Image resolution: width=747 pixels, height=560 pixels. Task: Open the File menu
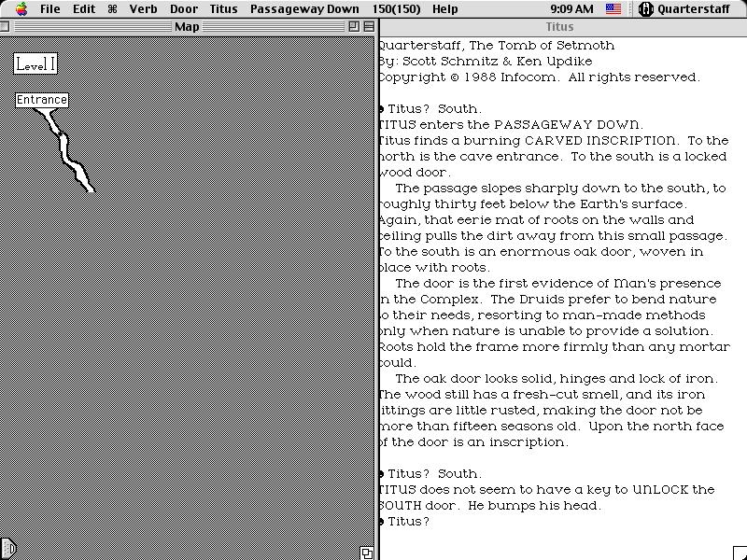50,8
